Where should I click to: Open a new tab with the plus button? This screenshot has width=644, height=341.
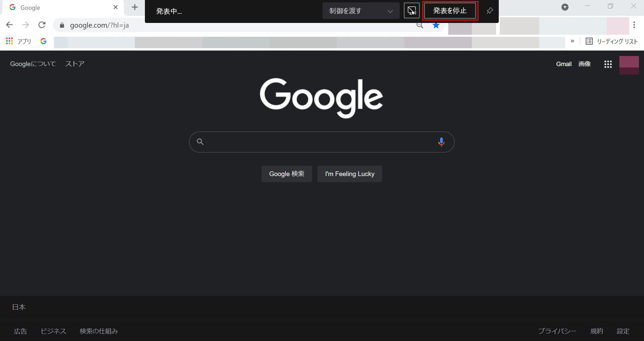point(135,7)
